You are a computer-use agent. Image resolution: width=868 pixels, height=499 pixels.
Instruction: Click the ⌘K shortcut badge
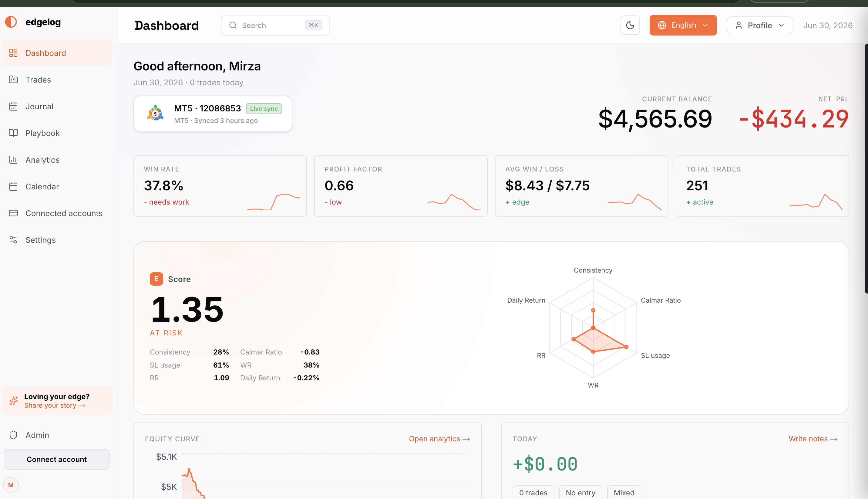coord(313,25)
